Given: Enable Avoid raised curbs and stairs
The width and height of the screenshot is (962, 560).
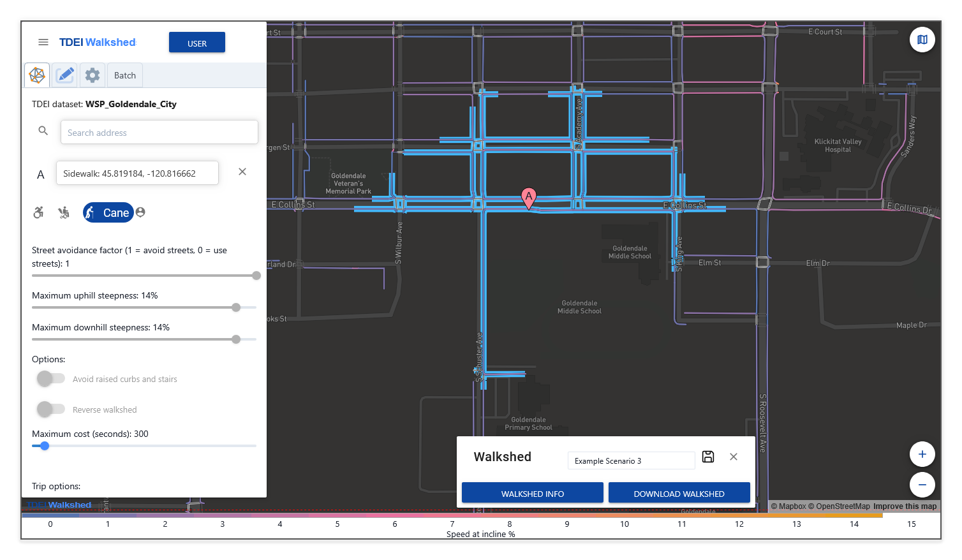Looking at the screenshot, I should coord(50,379).
